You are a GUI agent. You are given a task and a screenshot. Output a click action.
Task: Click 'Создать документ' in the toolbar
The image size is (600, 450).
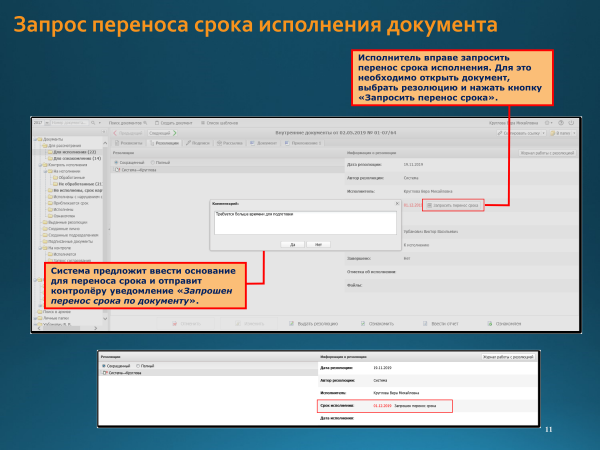(x=174, y=122)
